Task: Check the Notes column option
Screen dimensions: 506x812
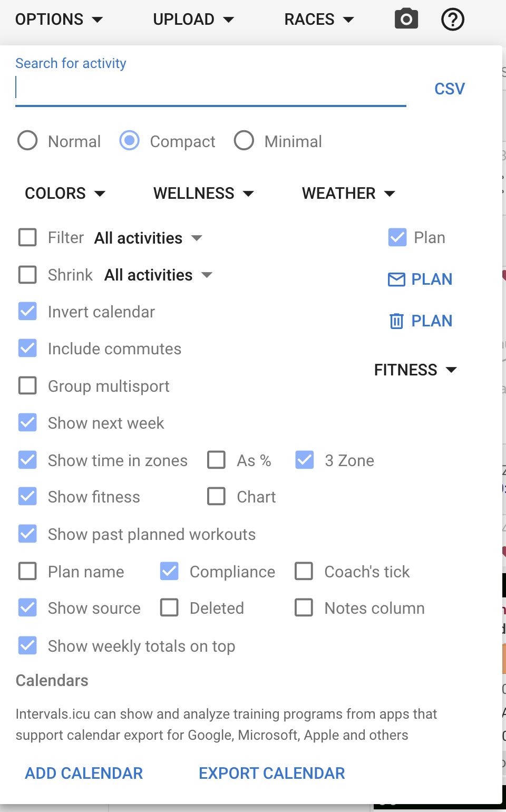Action: [304, 607]
